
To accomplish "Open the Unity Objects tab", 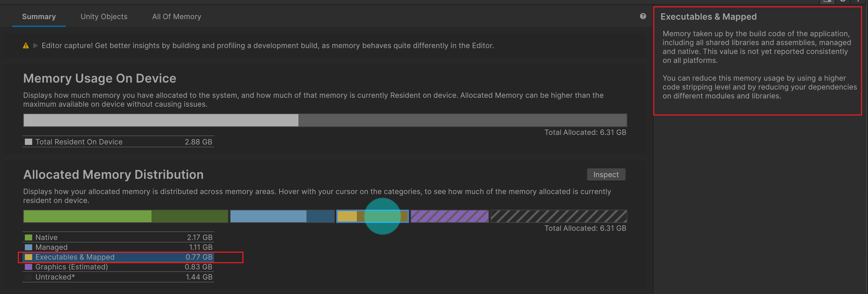I will click(104, 17).
